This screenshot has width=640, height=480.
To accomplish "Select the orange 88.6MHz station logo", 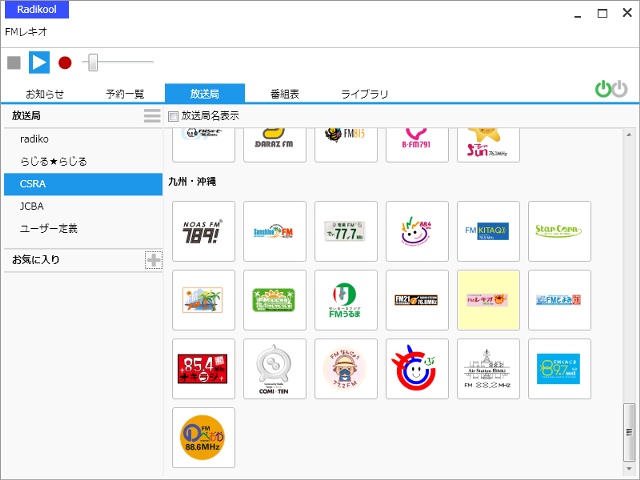I will [204, 438].
